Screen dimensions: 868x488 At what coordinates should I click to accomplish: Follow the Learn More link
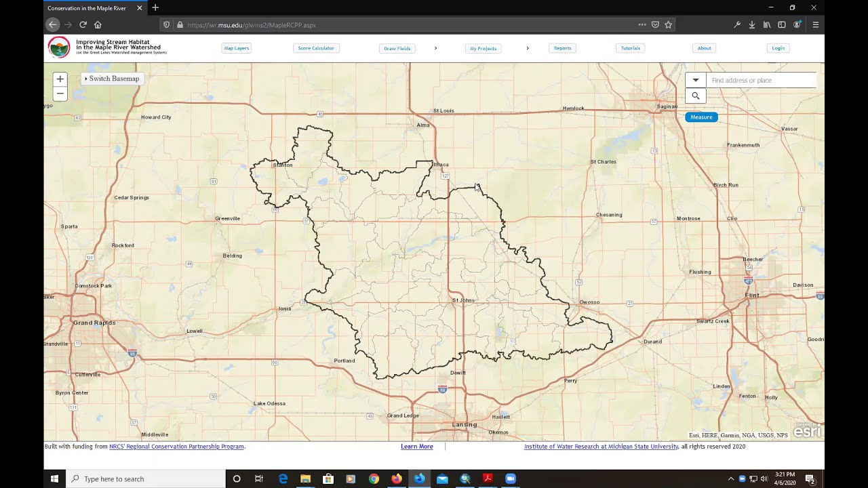point(417,447)
